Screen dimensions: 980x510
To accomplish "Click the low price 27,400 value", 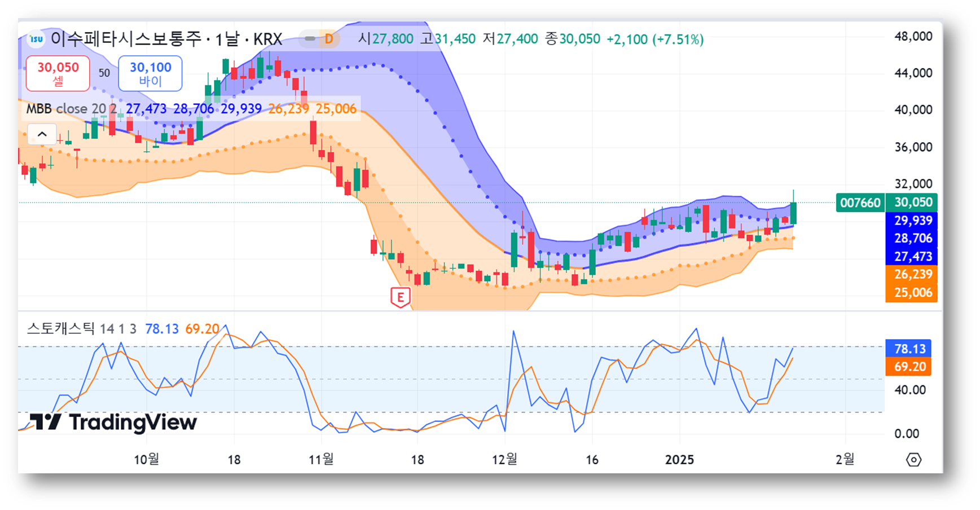I will [x=517, y=39].
